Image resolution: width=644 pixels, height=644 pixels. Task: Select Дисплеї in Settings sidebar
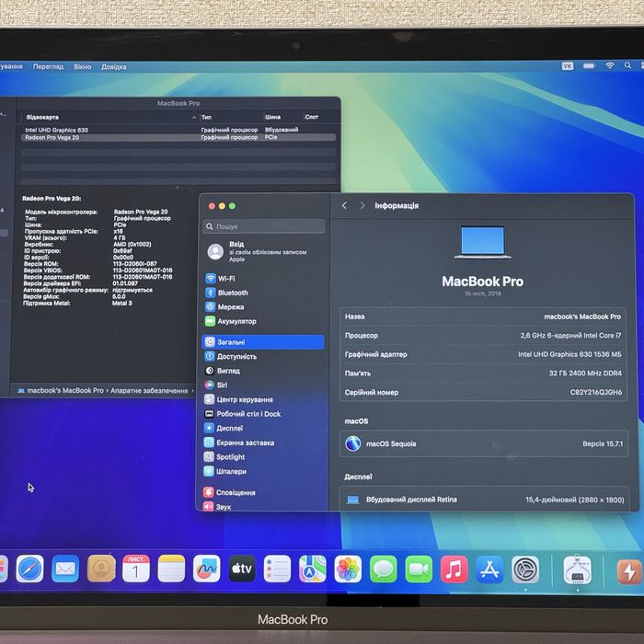tap(263, 428)
